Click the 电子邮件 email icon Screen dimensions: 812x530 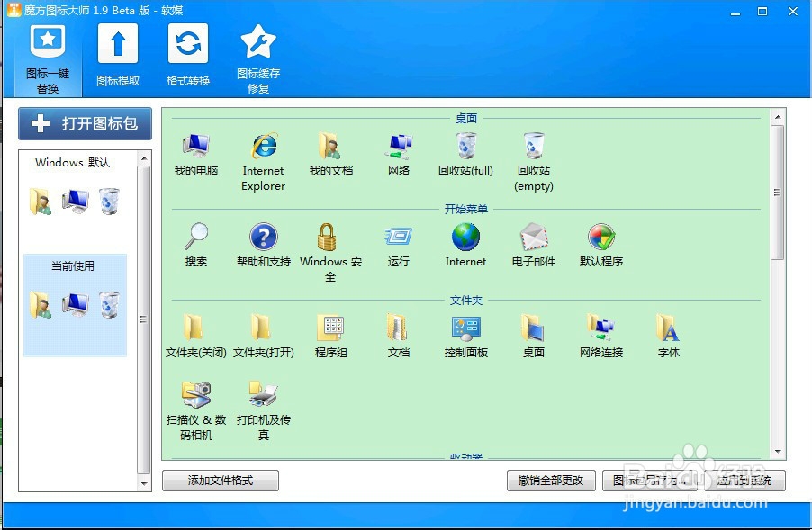(533, 237)
